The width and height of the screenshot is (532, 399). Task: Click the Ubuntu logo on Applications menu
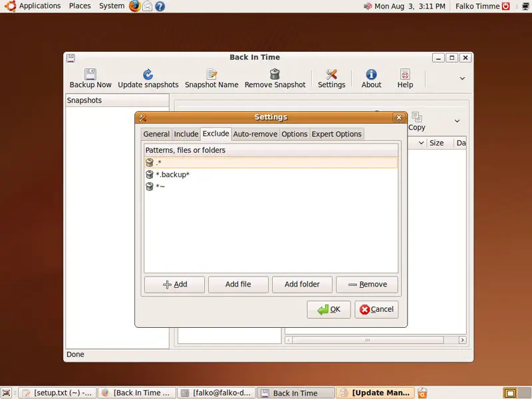(10, 6)
